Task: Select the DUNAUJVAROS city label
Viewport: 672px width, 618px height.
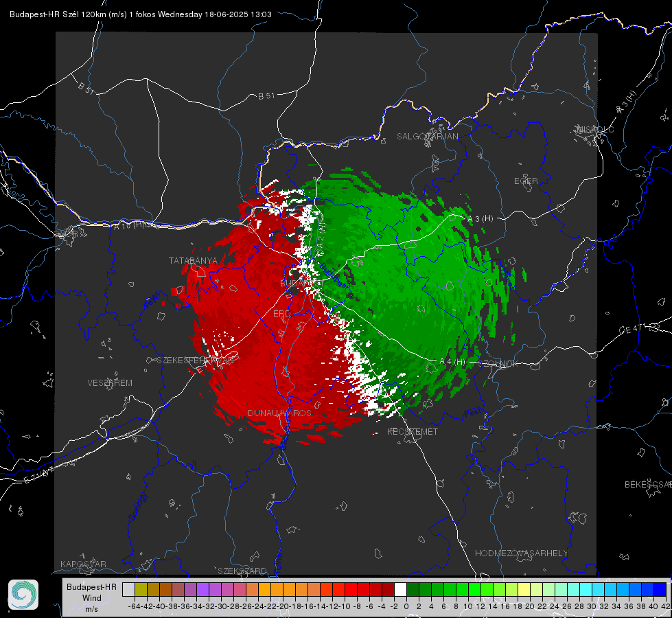Action: tap(279, 413)
